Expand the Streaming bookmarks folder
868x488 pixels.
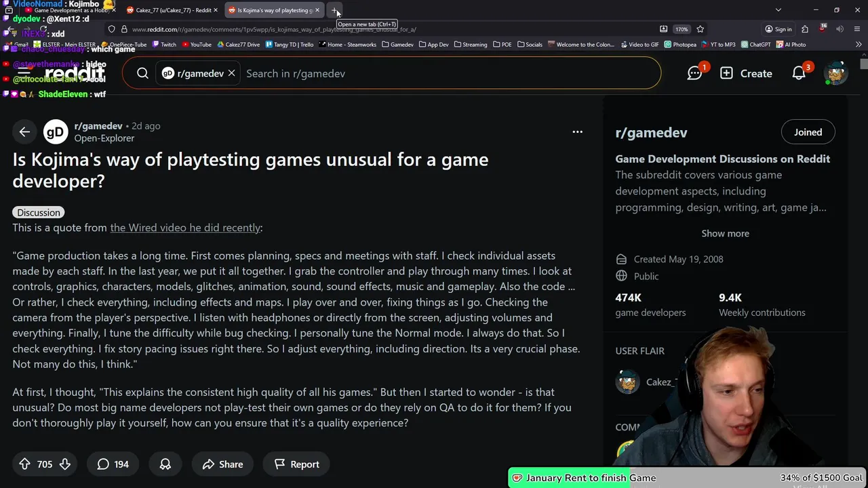[470, 45]
